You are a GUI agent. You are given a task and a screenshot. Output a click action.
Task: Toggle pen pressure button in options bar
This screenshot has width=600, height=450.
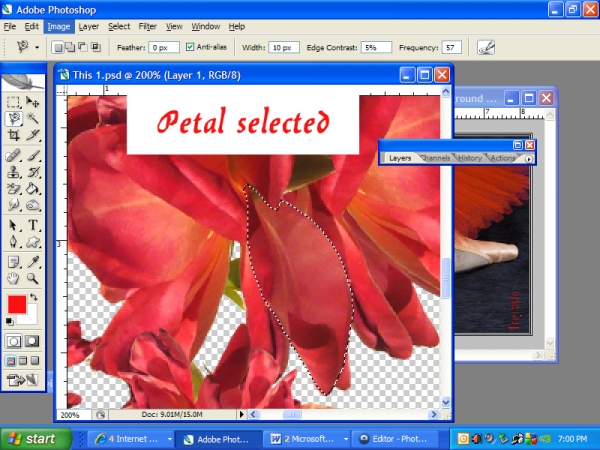486,47
